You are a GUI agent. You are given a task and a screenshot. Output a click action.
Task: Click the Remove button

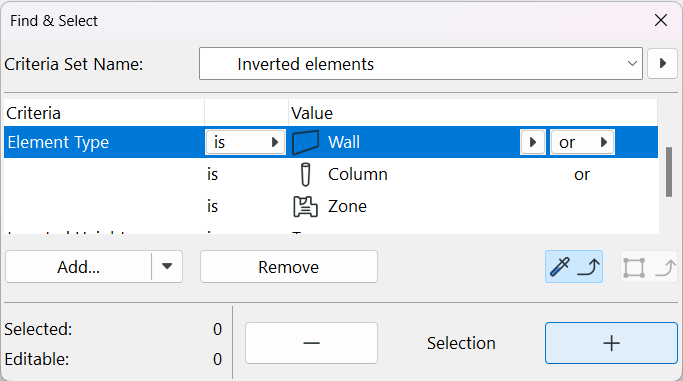289,266
